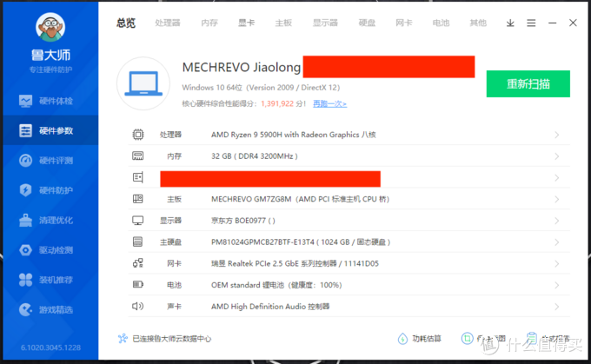Open the 硬件体检 hardware checkup icon

[x=25, y=101]
